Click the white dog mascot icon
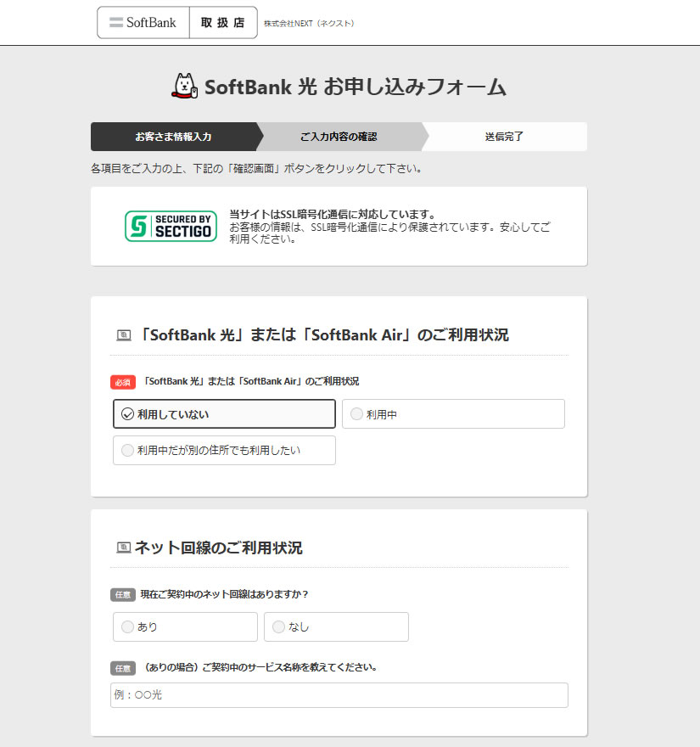The width and height of the screenshot is (700, 747). click(184, 86)
